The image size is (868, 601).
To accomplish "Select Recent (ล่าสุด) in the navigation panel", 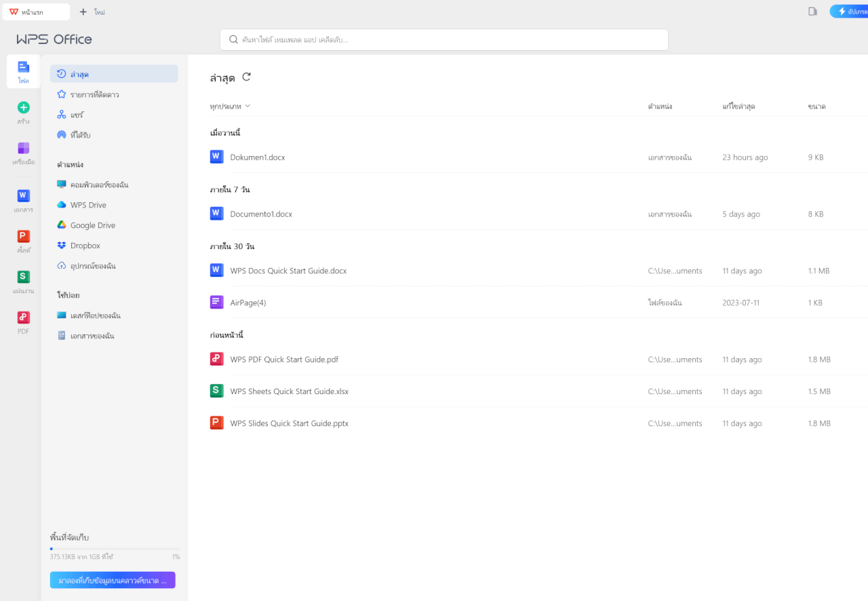I will click(114, 74).
